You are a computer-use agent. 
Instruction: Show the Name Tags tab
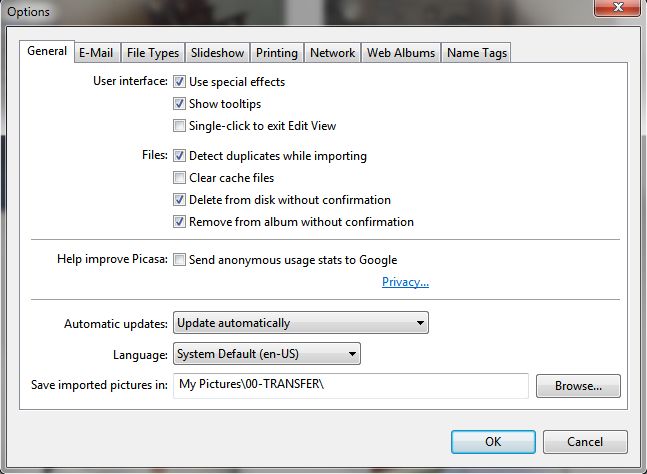(477, 53)
